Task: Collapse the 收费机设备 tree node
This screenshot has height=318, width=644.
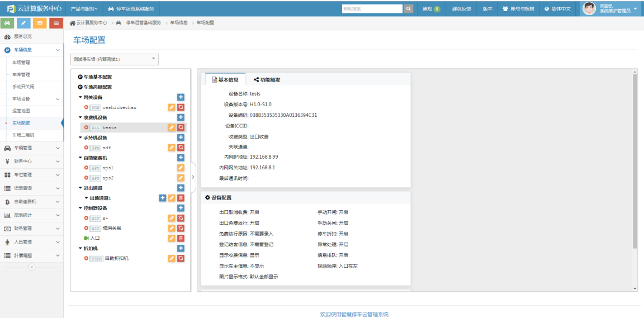Action: [x=80, y=117]
